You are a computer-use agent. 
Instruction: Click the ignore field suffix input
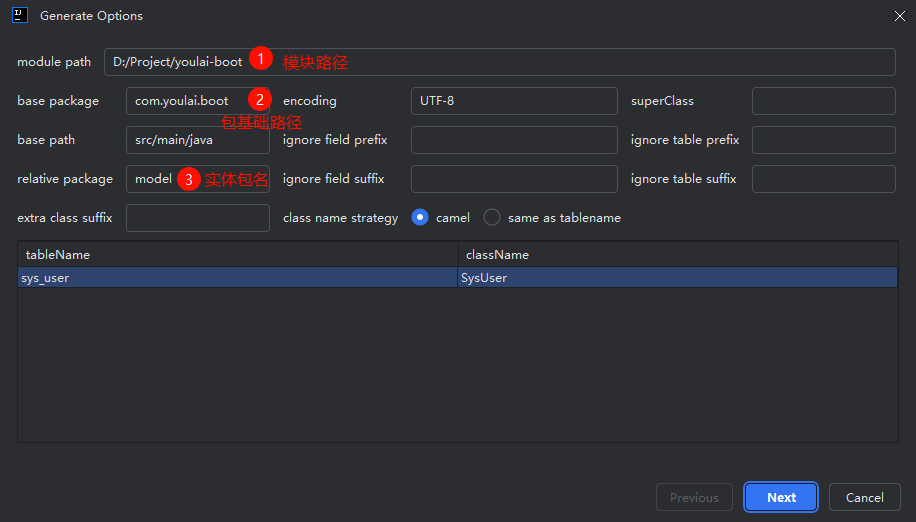[514, 179]
